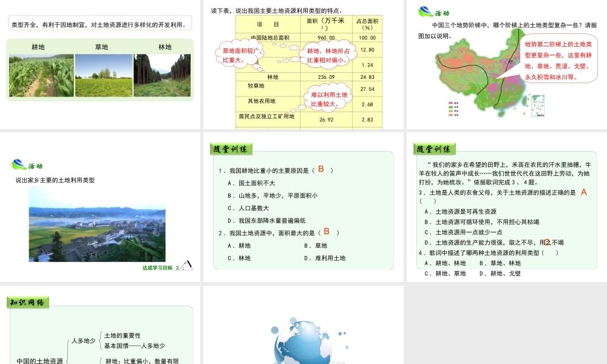
Task: Select the dashed box text 类型齐全，有利于因地制宜
Action: point(100,24)
